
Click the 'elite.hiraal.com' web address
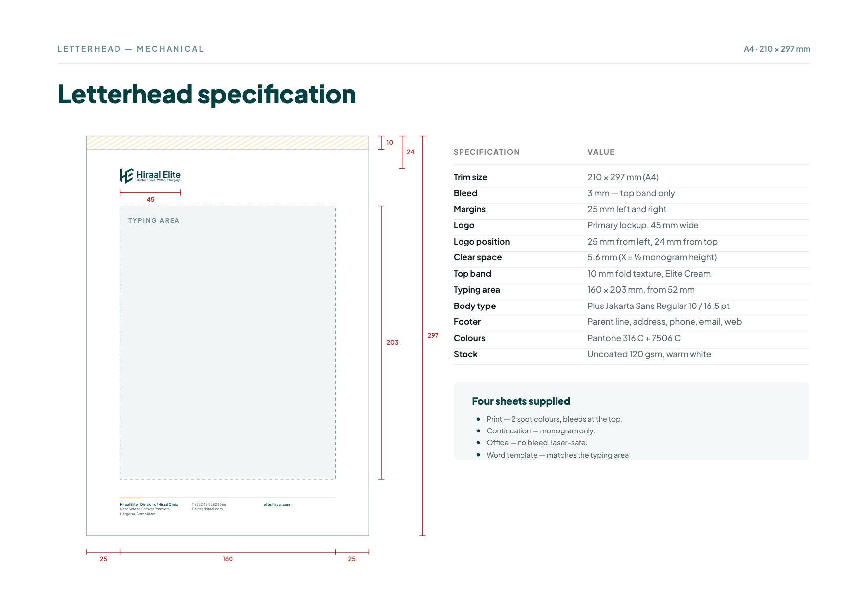pyautogui.click(x=277, y=505)
